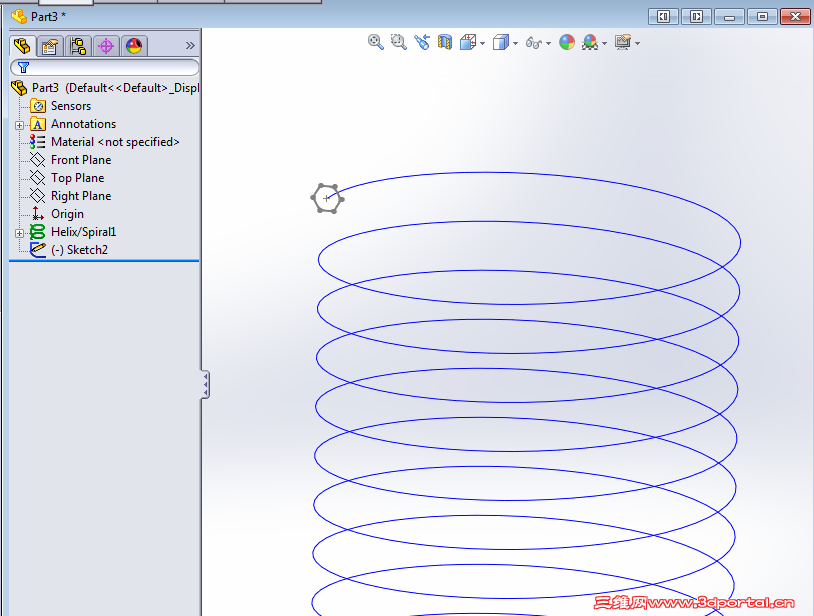Select the Helix/Spiral1 feature

84,232
